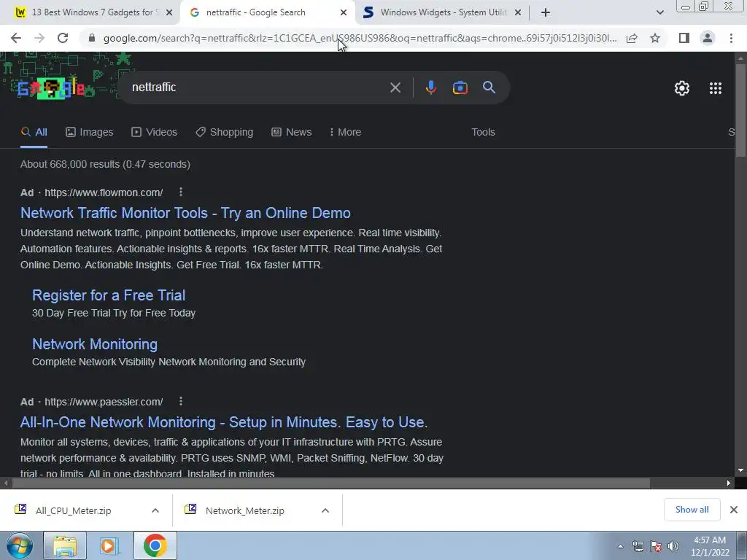Image resolution: width=747 pixels, height=560 pixels.
Task: Open the Google apps grid
Action: click(716, 88)
